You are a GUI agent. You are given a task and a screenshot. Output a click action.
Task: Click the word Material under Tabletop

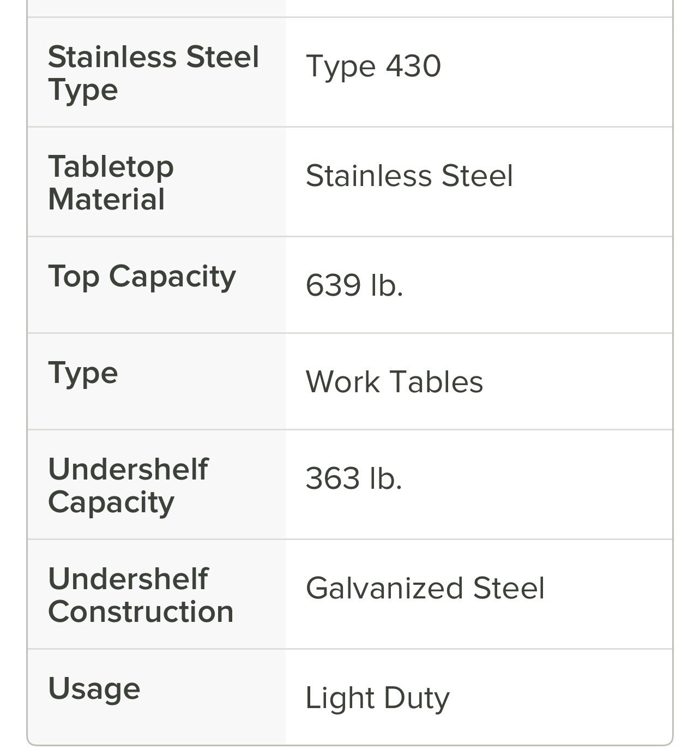tap(106, 199)
